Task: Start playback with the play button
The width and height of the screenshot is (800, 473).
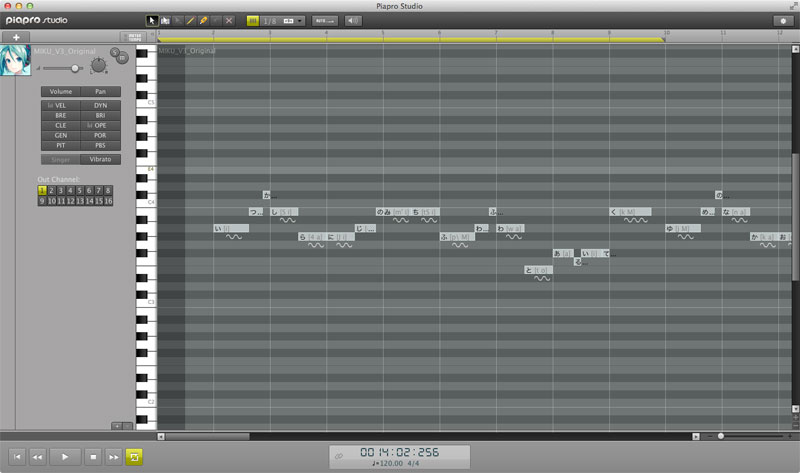Action: point(65,457)
